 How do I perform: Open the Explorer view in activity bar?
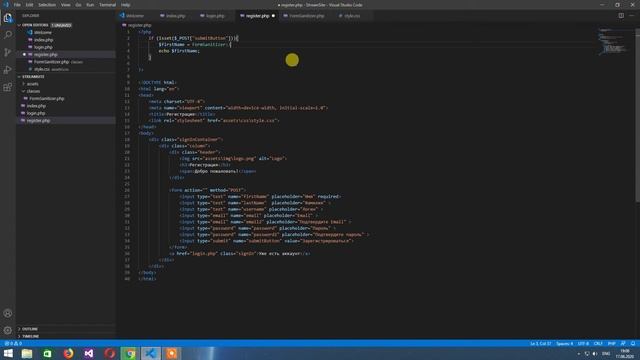pos(8,18)
